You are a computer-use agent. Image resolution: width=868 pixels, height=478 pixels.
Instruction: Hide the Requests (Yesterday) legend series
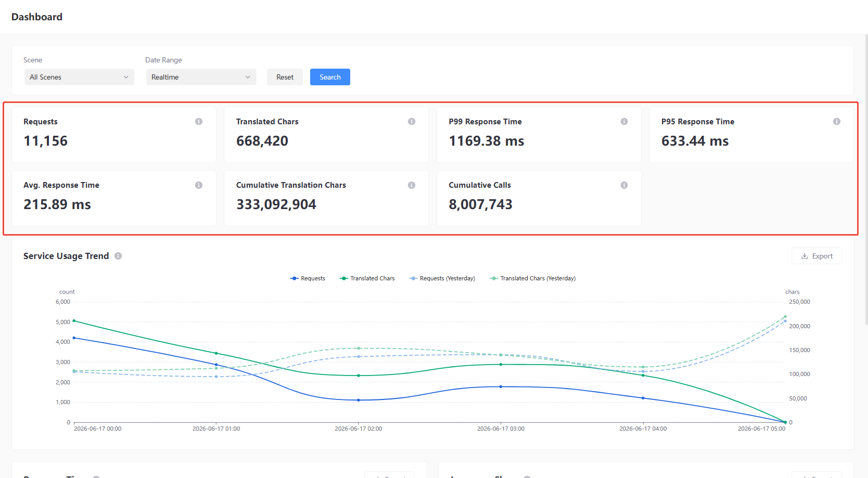point(442,278)
